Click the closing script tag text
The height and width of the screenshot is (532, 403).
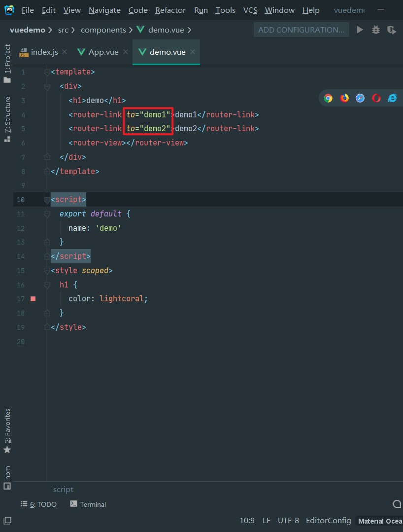click(x=70, y=256)
